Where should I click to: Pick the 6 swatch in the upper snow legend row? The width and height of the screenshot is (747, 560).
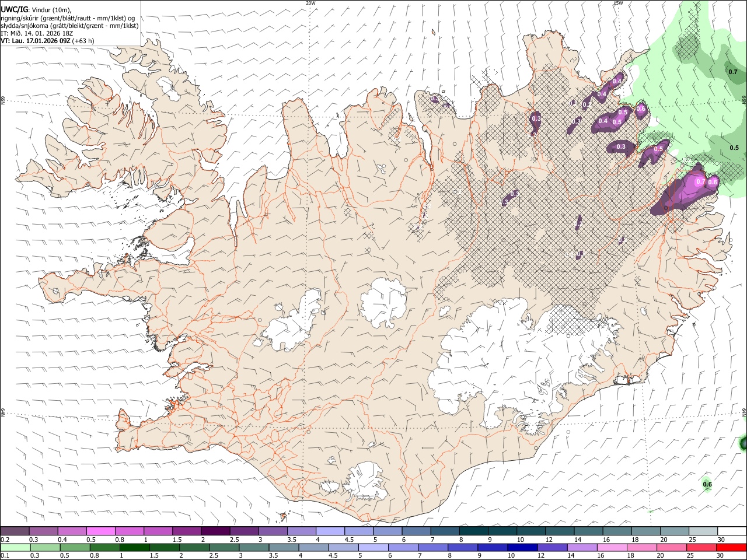(417, 531)
